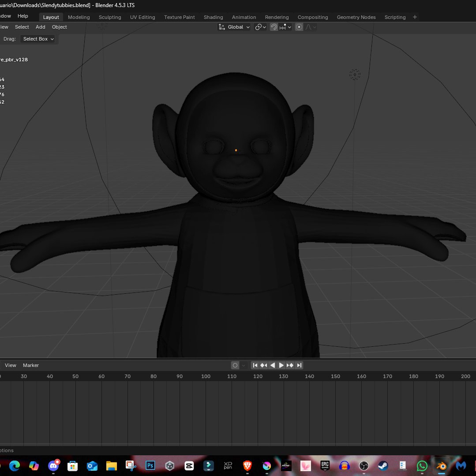Screen dimensions: 476x476
Task: Open proportional editing falloff dropdown
Action: (x=311, y=27)
